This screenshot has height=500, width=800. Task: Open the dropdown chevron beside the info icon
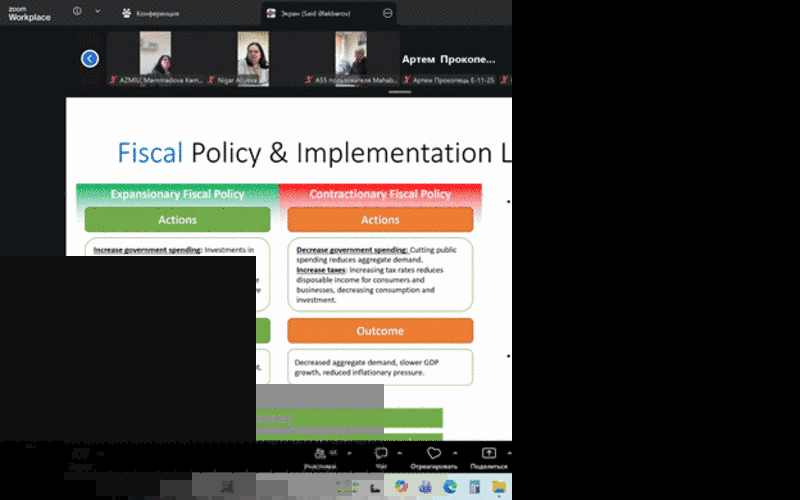coord(97,12)
